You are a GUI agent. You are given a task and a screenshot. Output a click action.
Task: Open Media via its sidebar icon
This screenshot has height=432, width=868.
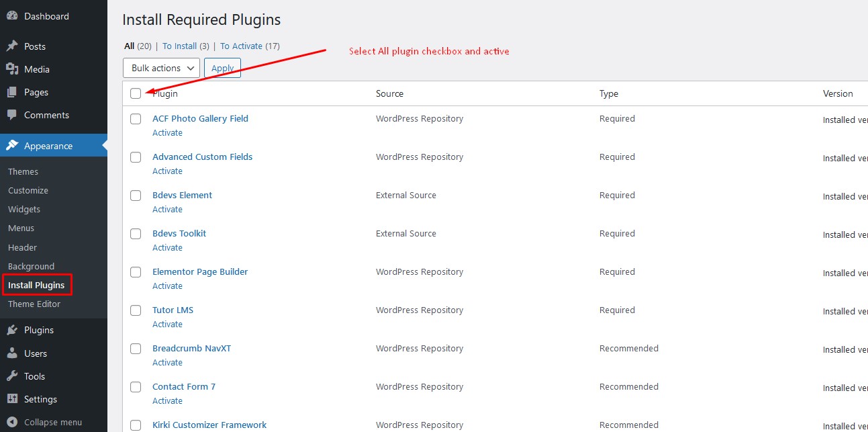click(12, 69)
